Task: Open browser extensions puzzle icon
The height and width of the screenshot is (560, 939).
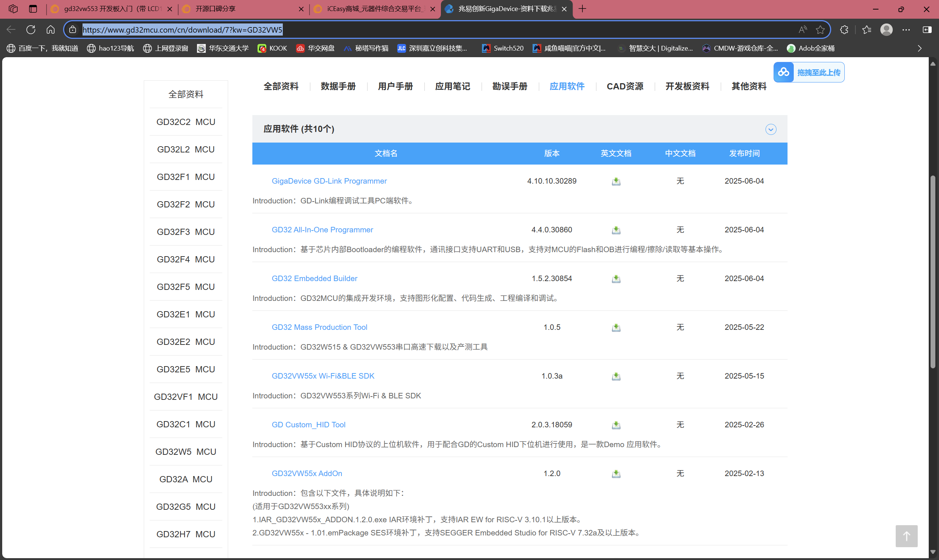Action: coord(844,30)
